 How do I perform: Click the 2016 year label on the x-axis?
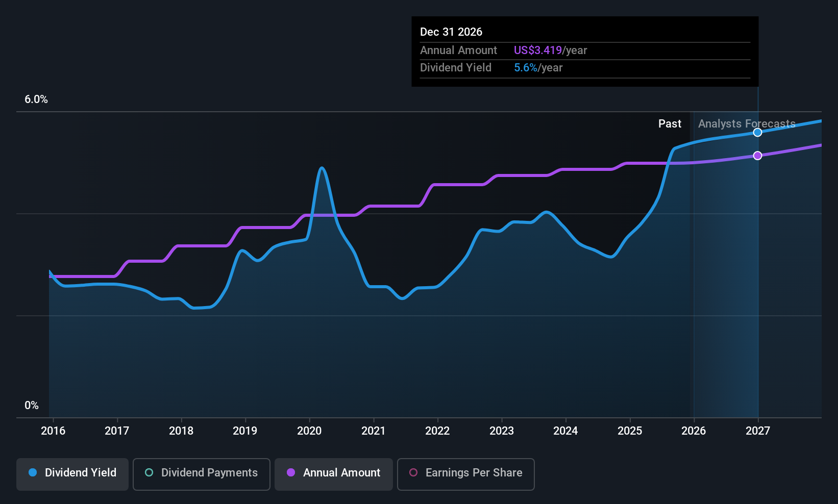point(53,431)
